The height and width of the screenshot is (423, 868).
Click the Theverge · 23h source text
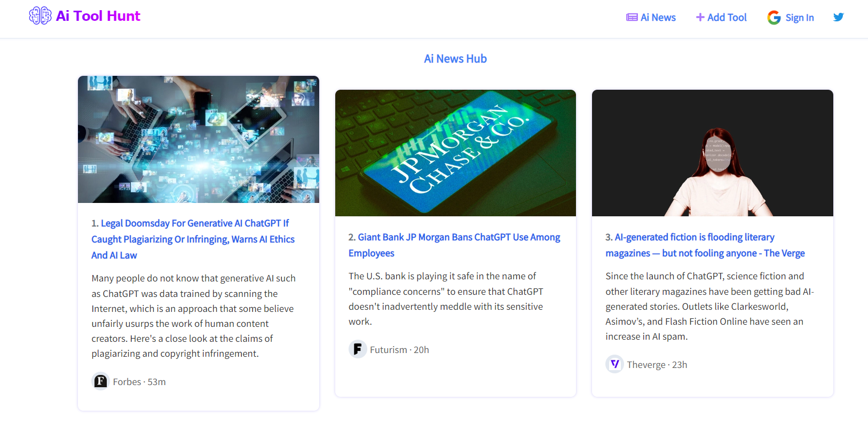(x=657, y=365)
